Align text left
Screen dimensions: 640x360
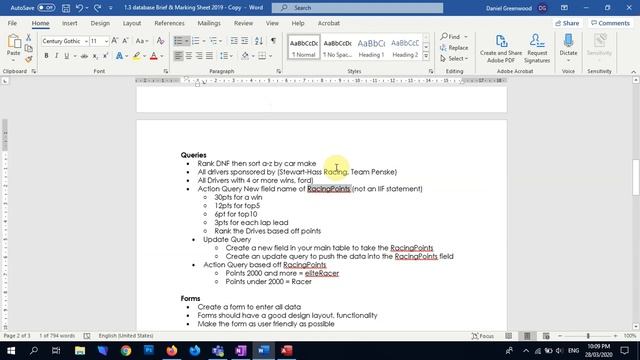[x=178, y=56]
